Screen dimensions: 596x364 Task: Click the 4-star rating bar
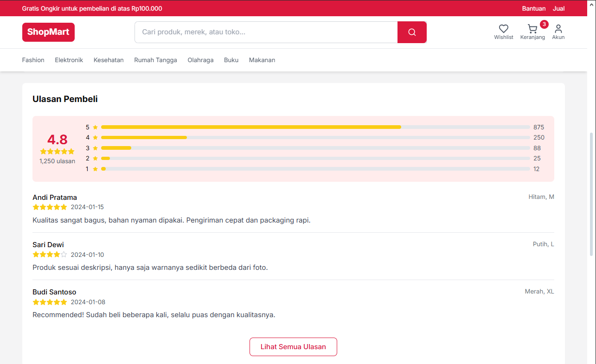(315, 137)
